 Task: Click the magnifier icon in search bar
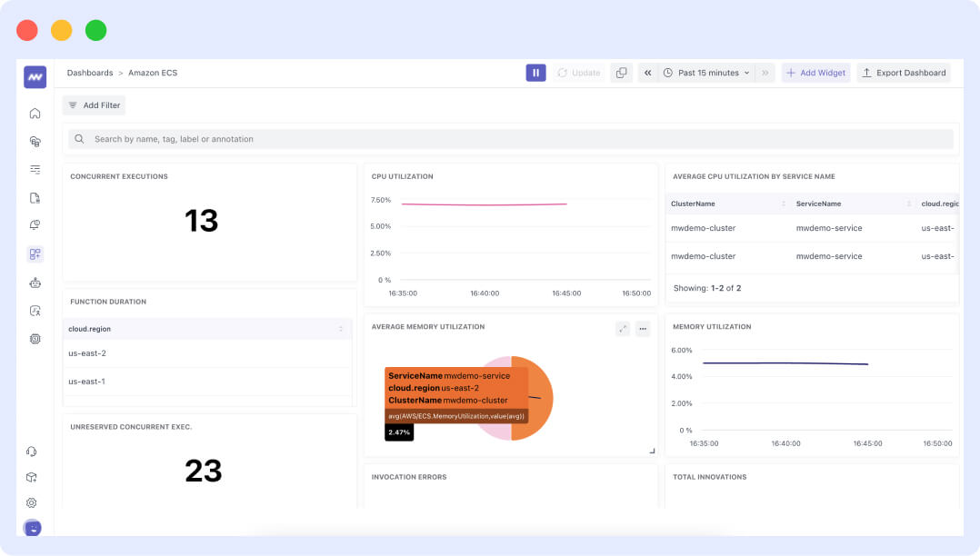79,139
